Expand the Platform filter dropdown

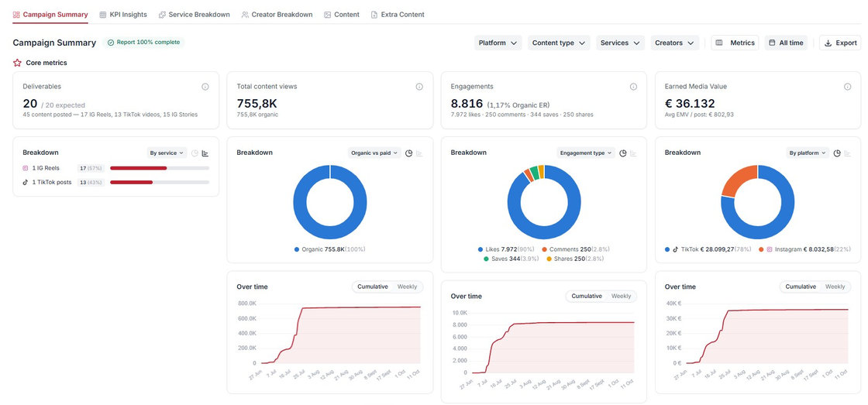pos(498,43)
